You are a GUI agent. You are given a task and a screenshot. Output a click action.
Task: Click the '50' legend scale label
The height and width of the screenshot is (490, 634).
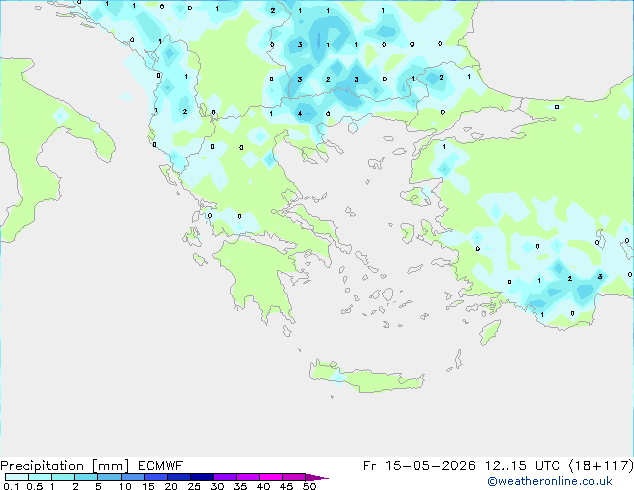pos(309,486)
